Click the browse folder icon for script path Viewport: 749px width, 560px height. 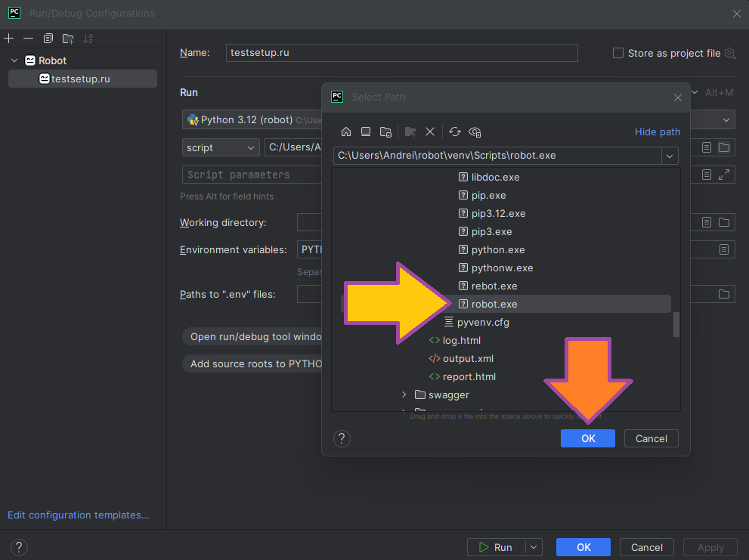click(x=724, y=147)
